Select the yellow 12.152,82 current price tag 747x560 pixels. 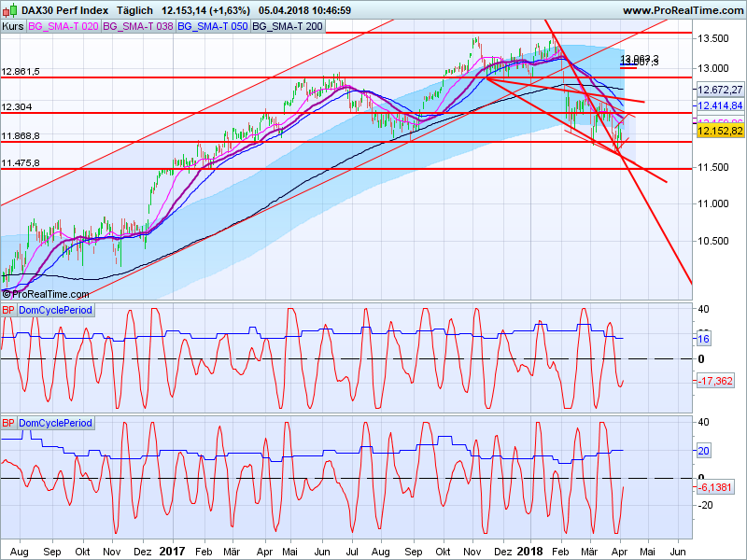coord(720,131)
